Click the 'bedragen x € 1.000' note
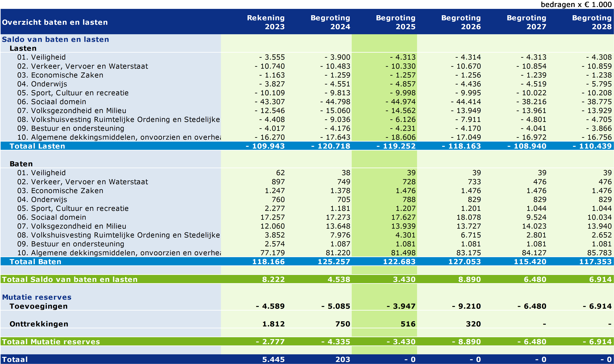 click(x=576, y=4)
